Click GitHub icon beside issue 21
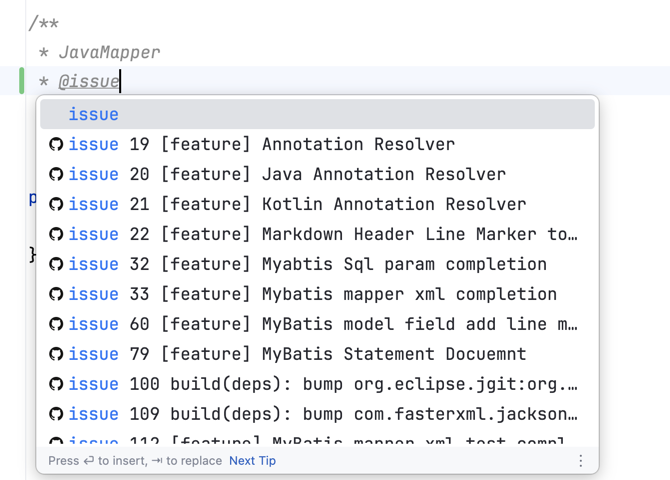 click(56, 205)
